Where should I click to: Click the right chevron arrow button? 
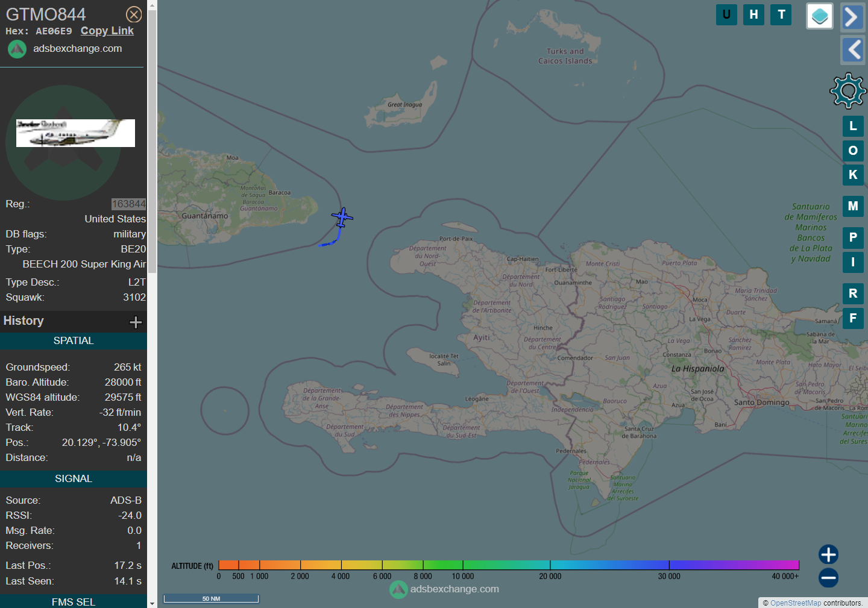[852, 17]
